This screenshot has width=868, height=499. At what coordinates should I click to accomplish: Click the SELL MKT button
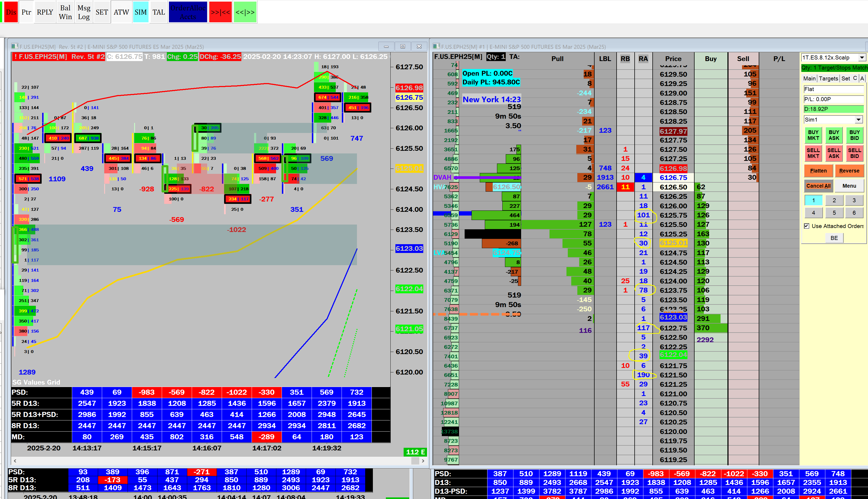(x=813, y=153)
